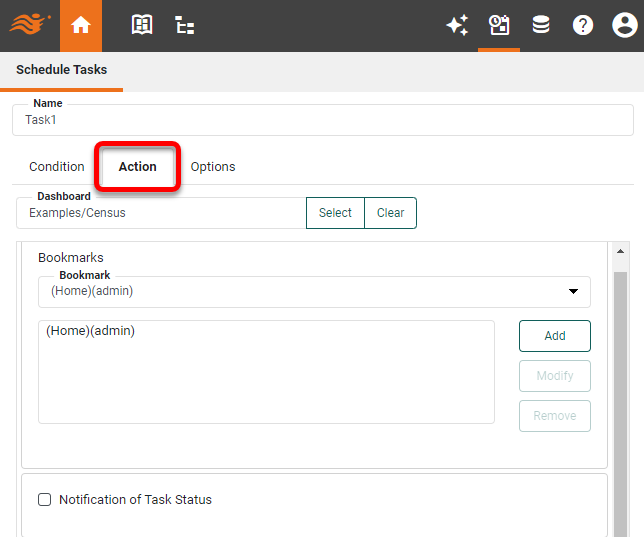Viewport: 644px width, 537px height.
Task: Click the Clear dashboard button
Action: pyautogui.click(x=390, y=213)
